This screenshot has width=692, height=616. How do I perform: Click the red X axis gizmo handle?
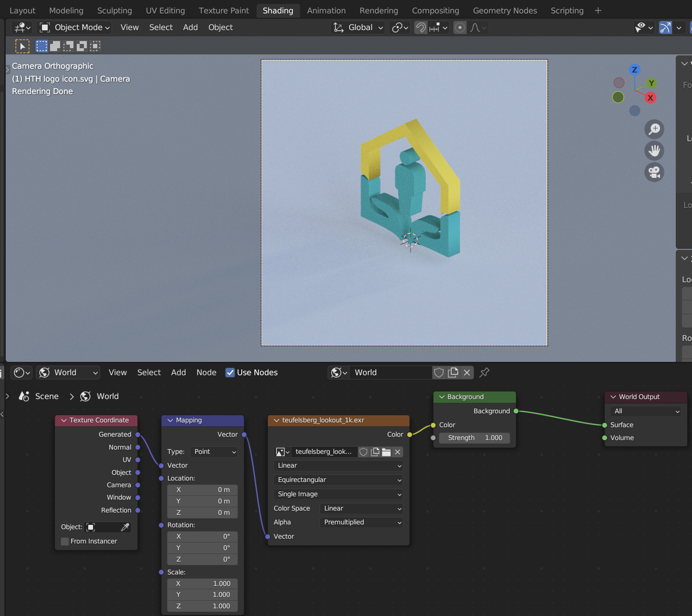(650, 98)
